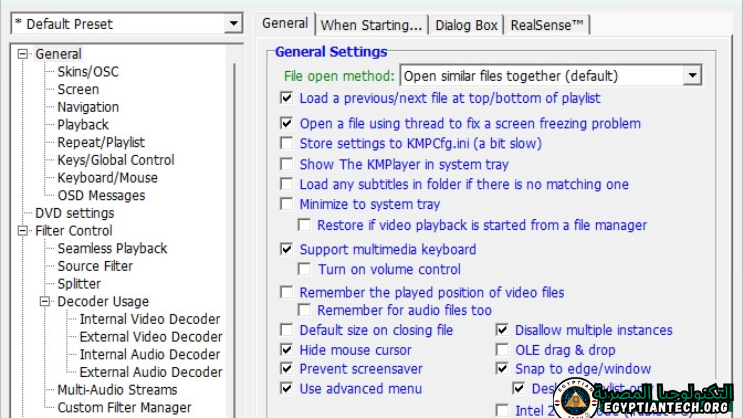Collapse the Filter Control tree node
Screen dimensions: 743x418
[x=22, y=231]
